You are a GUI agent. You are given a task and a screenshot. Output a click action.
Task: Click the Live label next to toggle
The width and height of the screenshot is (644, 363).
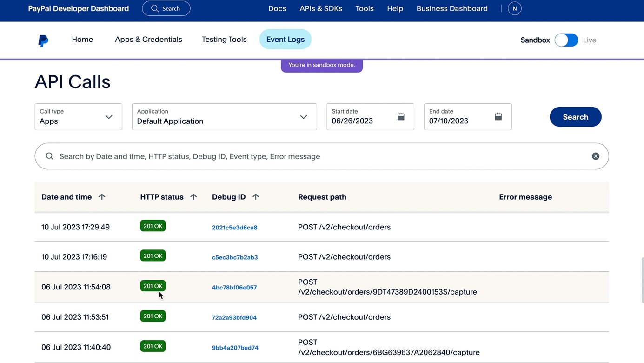[590, 40]
